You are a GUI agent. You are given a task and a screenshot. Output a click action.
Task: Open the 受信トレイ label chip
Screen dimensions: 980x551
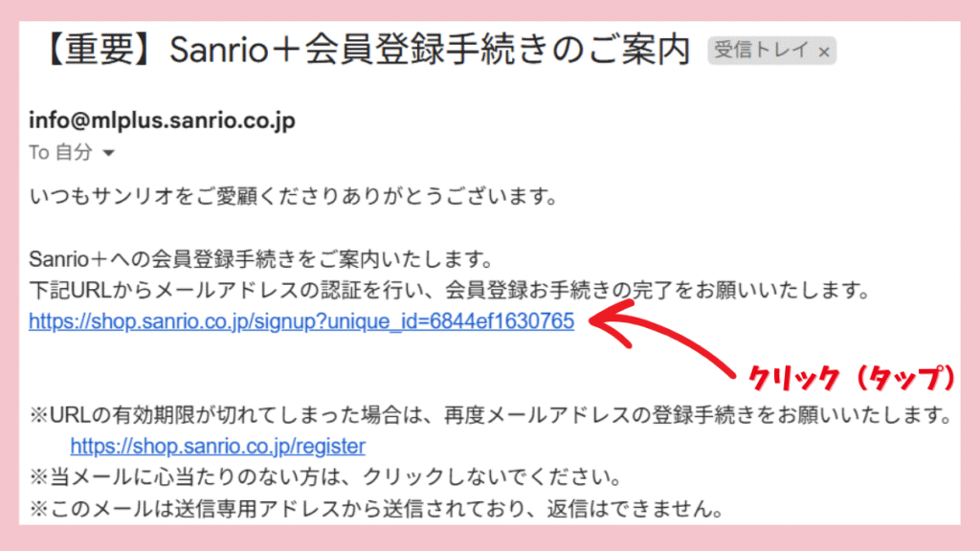click(x=762, y=51)
